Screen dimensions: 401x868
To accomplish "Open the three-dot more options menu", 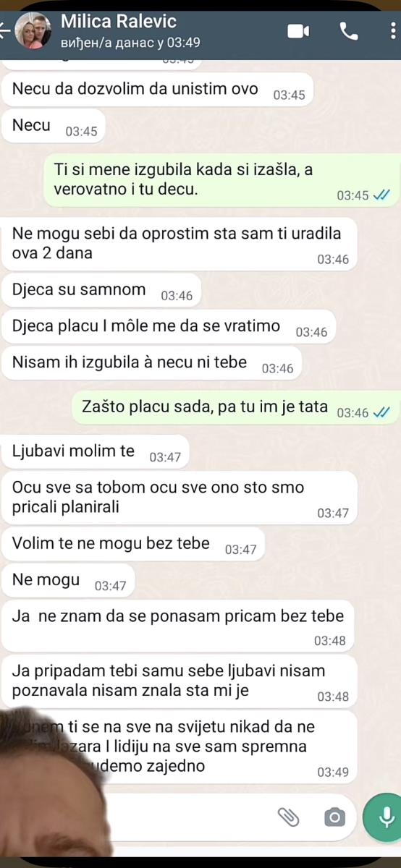I will [x=392, y=31].
